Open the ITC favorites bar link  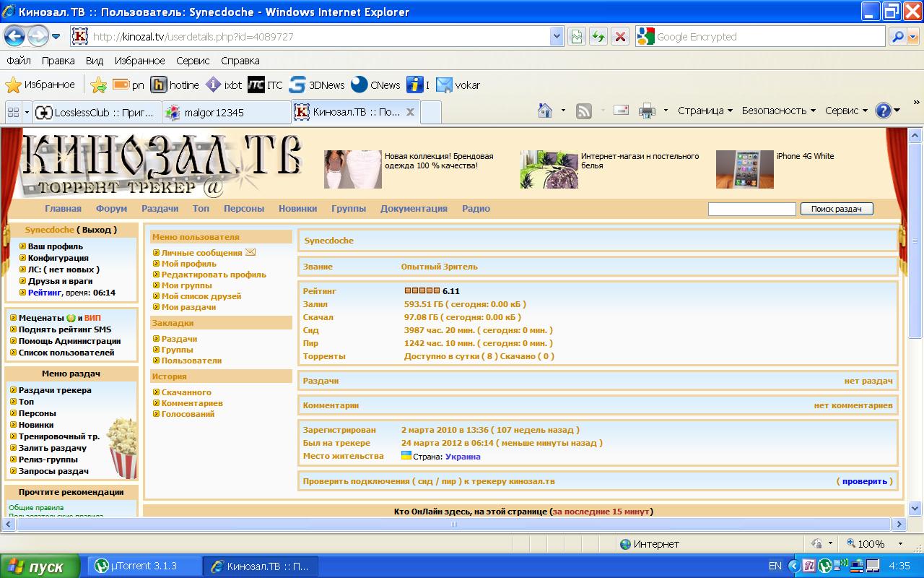click(x=265, y=85)
